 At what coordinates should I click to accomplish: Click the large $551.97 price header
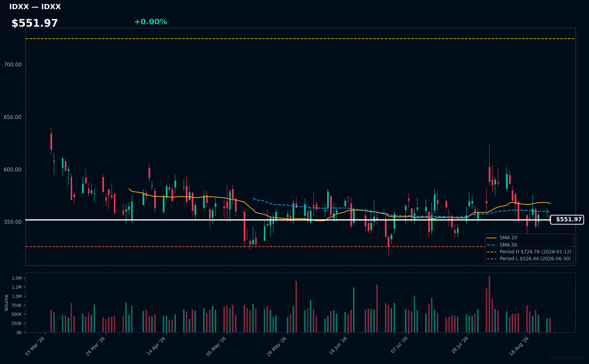coord(35,23)
